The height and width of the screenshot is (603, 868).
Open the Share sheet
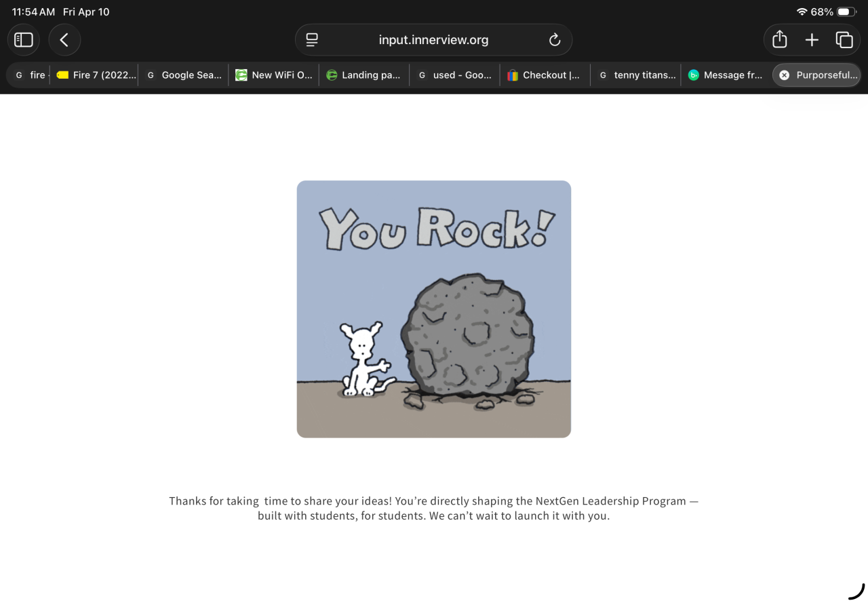point(780,40)
